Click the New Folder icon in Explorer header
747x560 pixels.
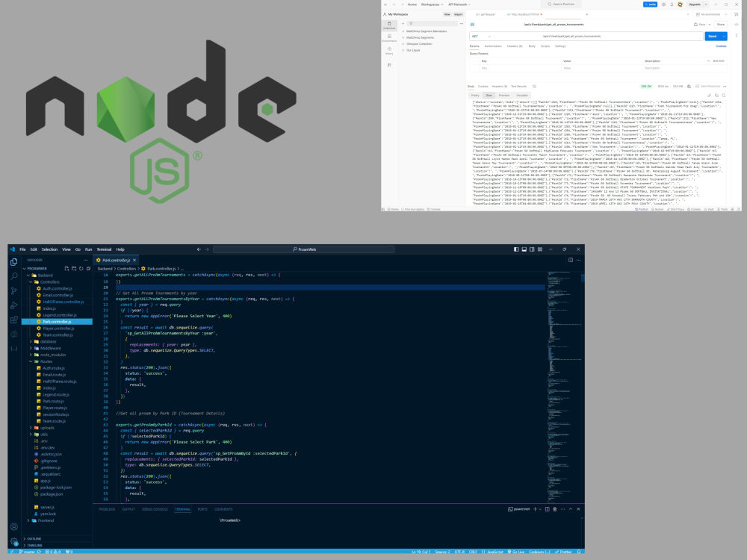point(74,269)
